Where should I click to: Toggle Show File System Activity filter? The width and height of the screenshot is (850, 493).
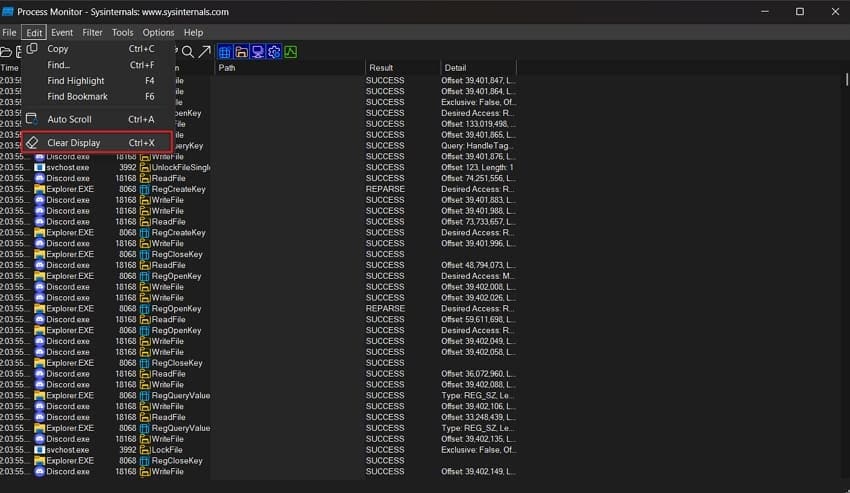[x=241, y=52]
